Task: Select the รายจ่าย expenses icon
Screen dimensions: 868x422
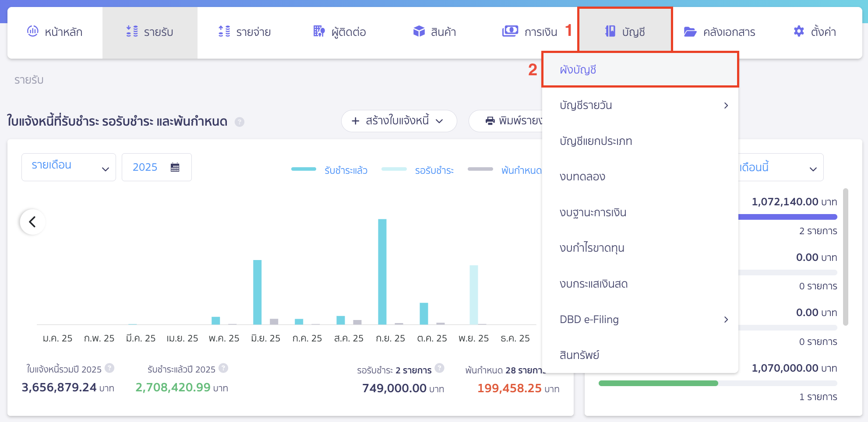Action: click(223, 31)
